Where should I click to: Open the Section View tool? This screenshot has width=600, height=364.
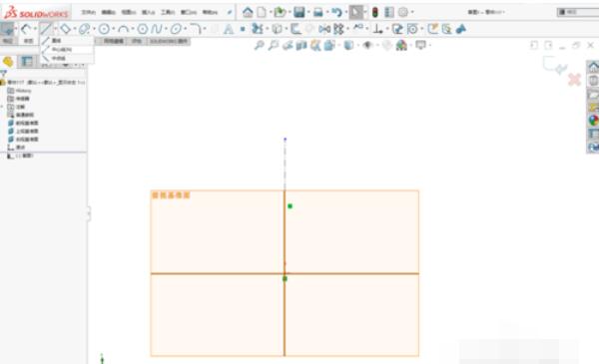[301, 46]
